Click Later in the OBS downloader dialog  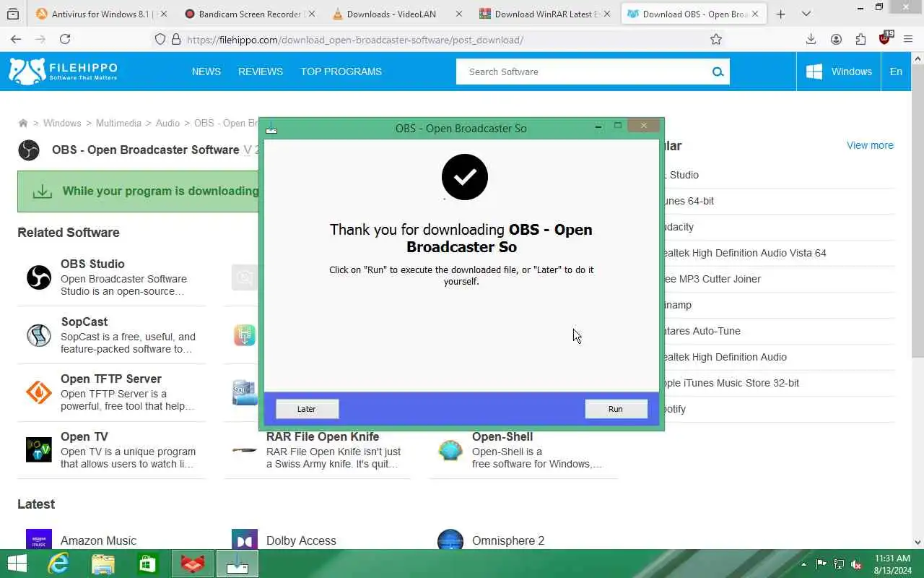307,409
